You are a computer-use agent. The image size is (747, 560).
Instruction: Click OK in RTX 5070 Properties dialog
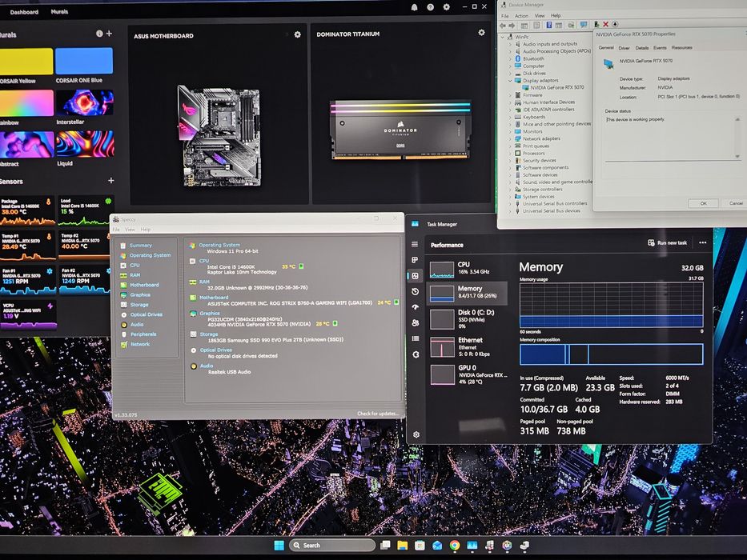[x=703, y=203]
